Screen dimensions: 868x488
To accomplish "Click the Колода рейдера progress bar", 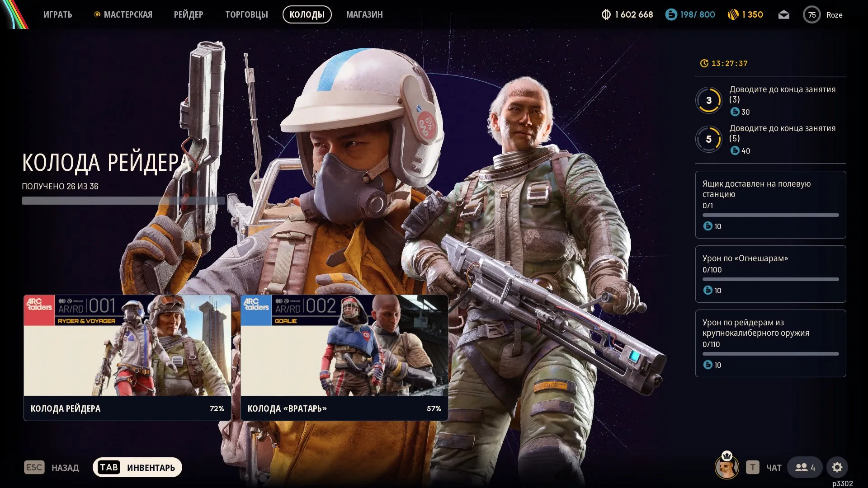I will click(123, 201).
